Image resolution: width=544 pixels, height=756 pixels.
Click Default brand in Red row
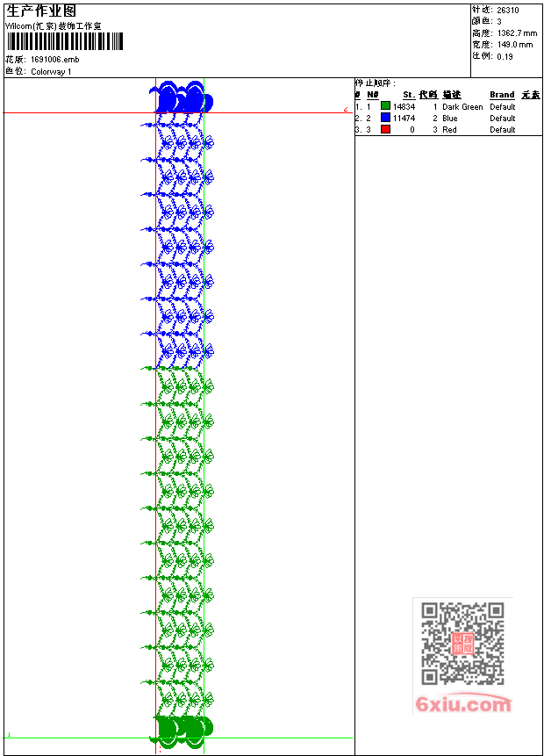[503, 130]
